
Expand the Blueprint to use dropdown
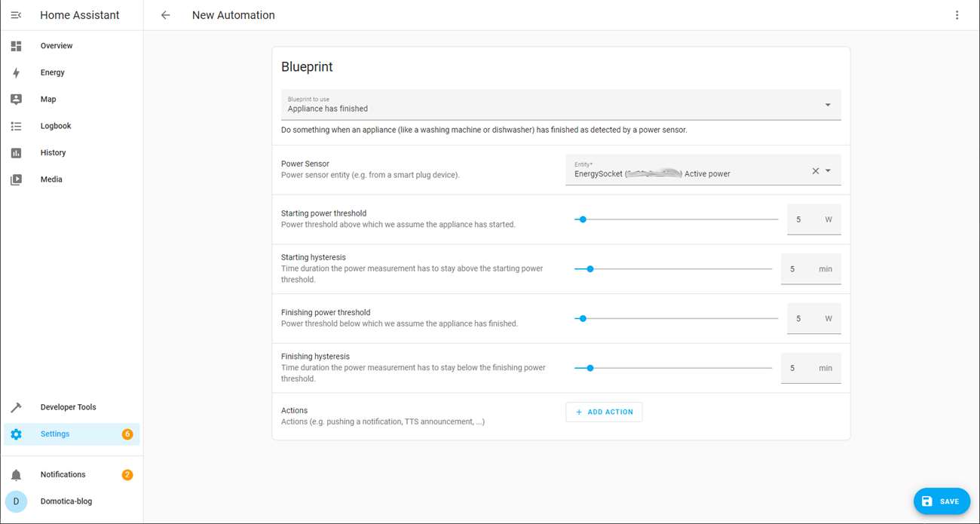(828, 105)
